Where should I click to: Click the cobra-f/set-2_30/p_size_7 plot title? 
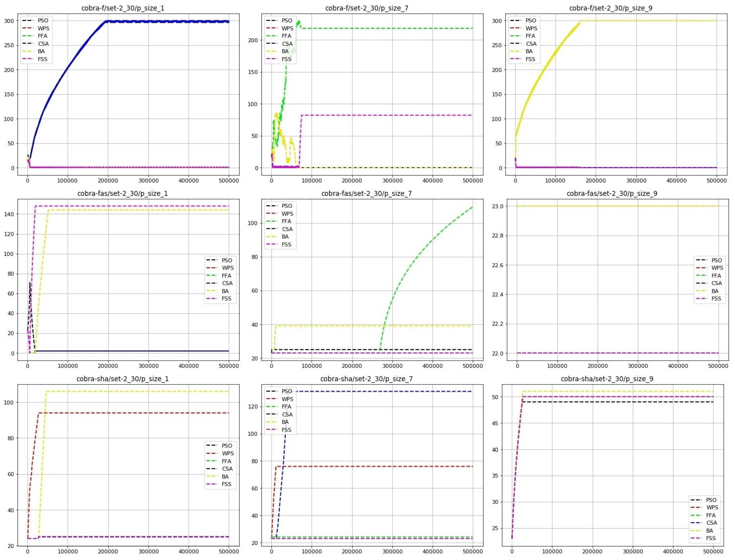[x=367, y=8]
